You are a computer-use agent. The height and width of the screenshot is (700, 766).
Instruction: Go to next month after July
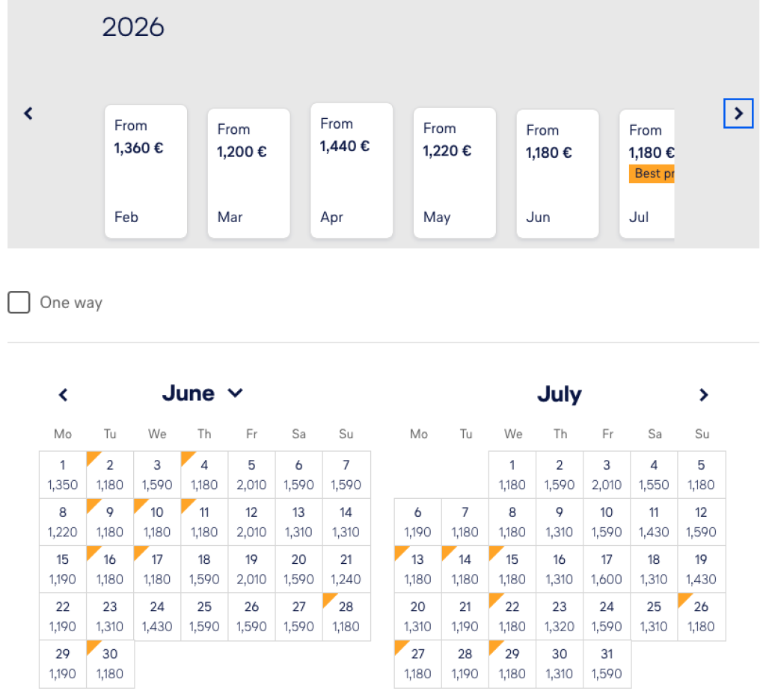[x=703, y=395]
